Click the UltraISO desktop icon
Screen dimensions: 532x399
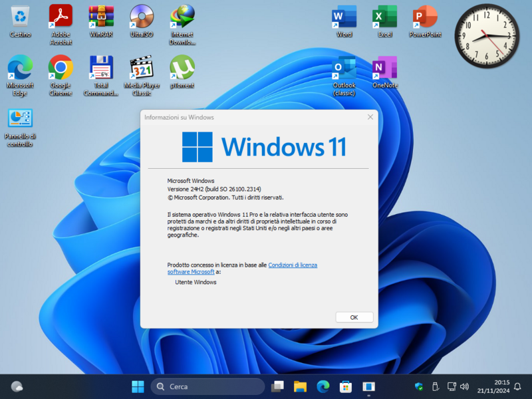click(142, 21)
